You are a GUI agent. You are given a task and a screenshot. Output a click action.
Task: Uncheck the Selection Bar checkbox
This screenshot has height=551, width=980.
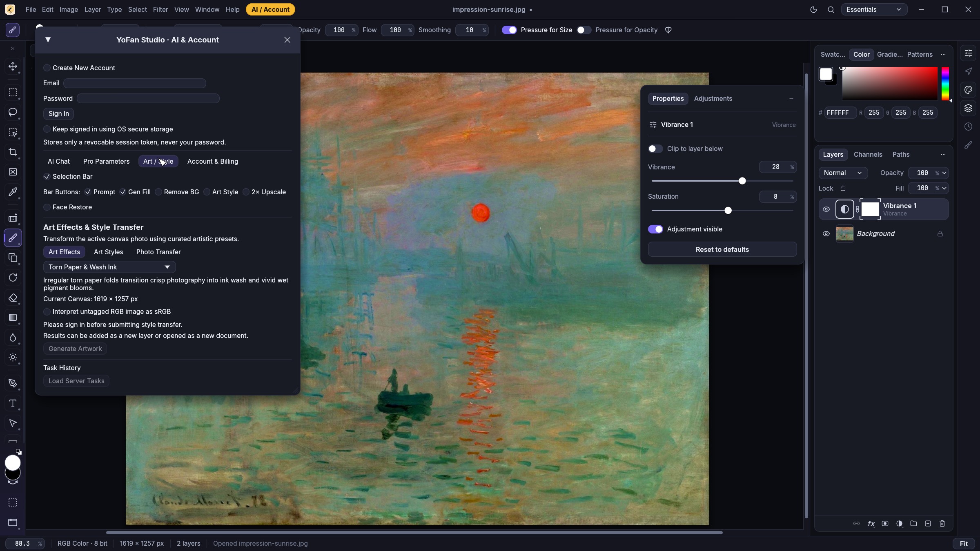pos(47,176)
